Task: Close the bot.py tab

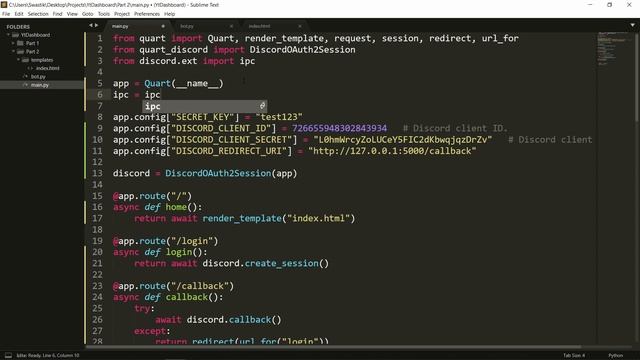Action: (x=231, y=26)
